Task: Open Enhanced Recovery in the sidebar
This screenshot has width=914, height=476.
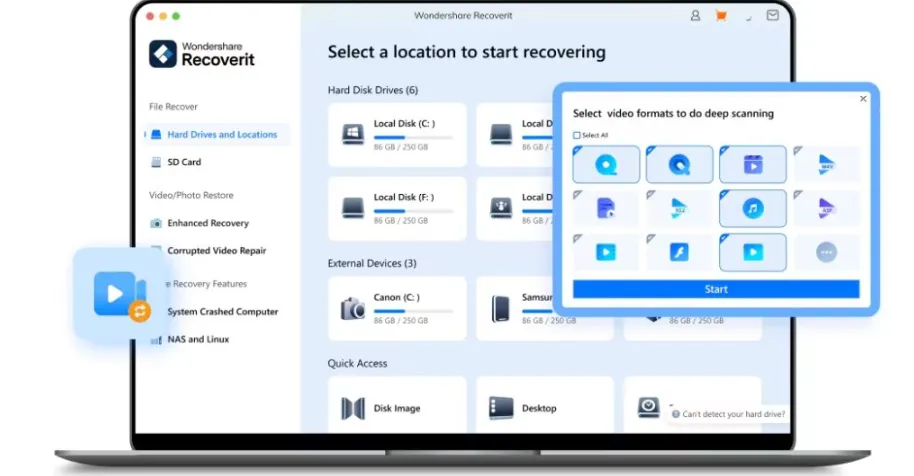Action: tap(208, 223)
